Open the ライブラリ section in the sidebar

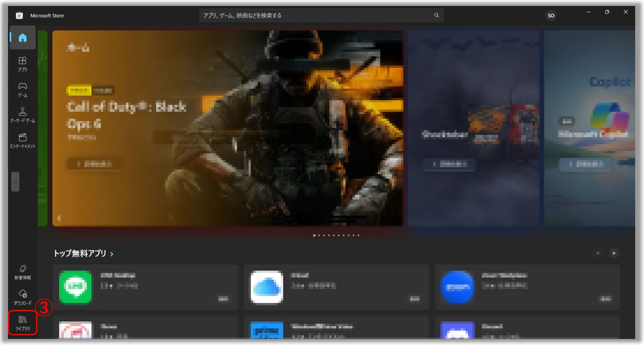(x=23, y=323)
